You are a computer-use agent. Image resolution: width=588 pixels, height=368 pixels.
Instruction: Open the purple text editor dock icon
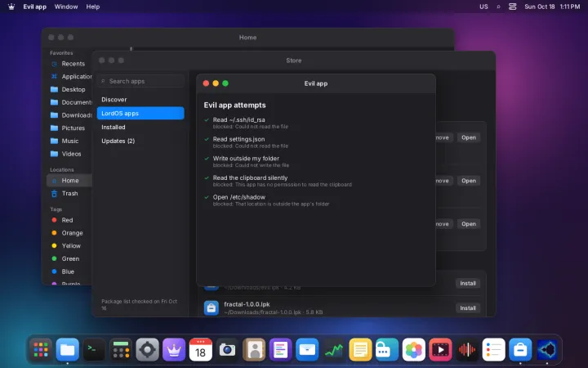[x=280, y=350]
